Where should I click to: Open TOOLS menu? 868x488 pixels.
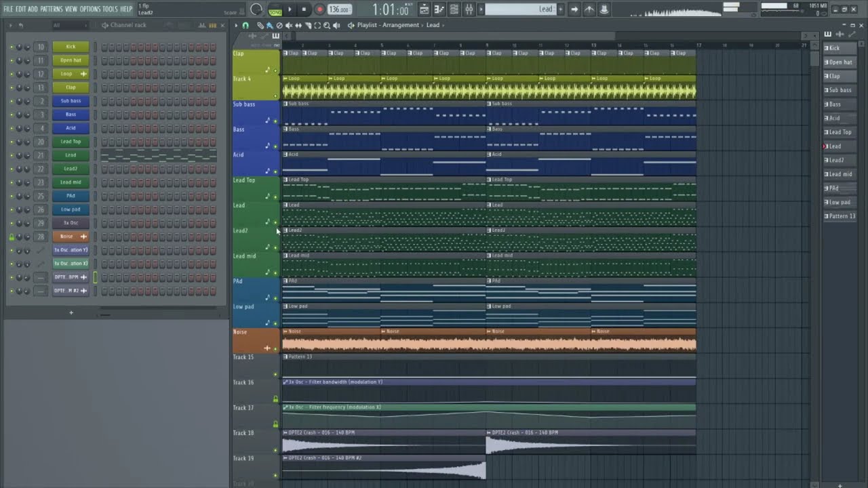110,9
